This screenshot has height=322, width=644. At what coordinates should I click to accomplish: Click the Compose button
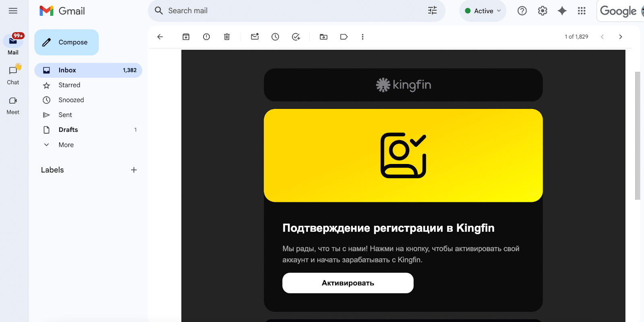tap(66, 42)
